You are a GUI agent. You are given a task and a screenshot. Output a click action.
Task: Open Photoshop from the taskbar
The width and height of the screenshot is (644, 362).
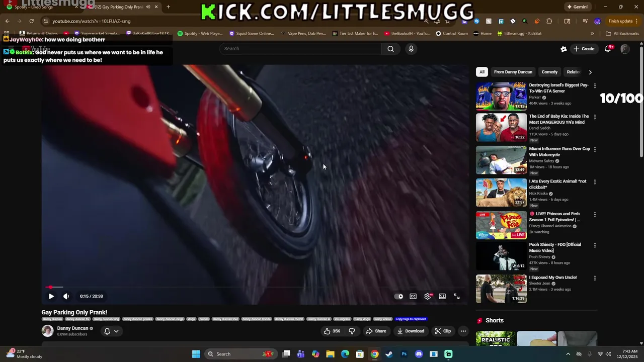pyautogui.click(x=404, y=354)
